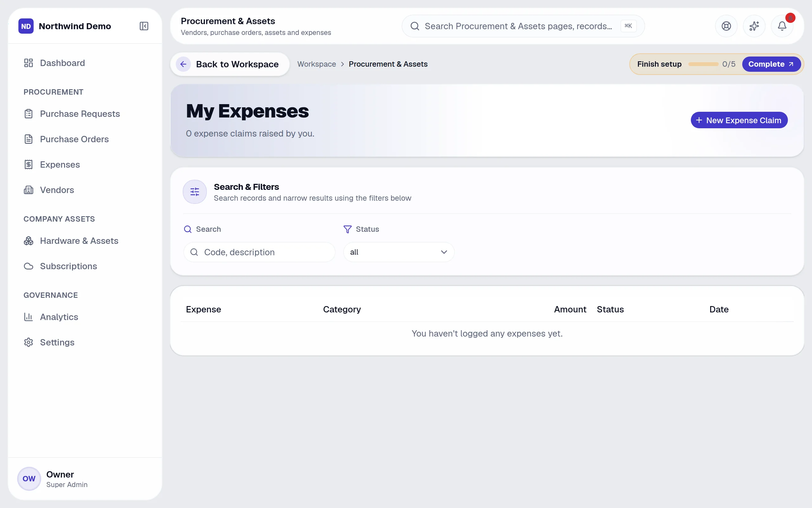Click the OW owner avatar
The image size is (812, 508).
[x=29, y=478]
